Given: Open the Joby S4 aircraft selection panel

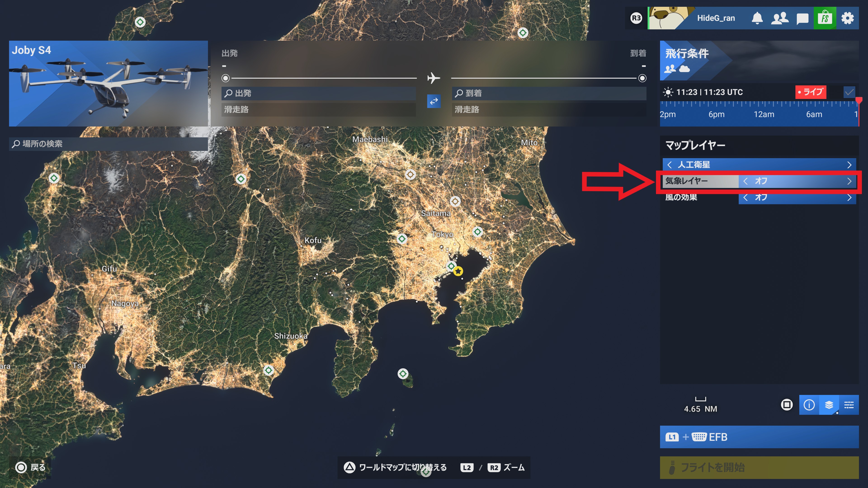Looking at the screenshot, I should tap(108, 84).
